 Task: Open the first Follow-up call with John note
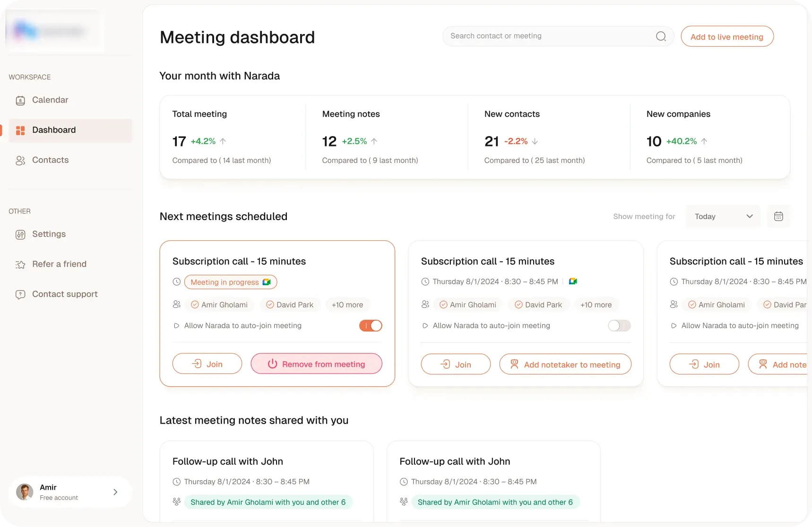(x=228, y=461)
